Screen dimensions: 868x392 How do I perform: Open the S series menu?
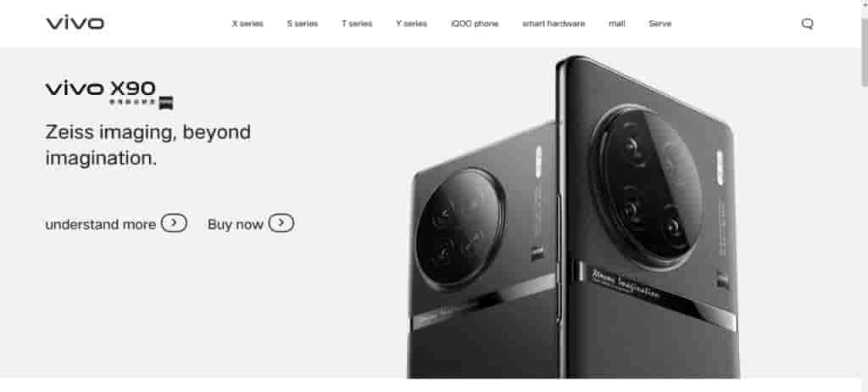(303, 24)
